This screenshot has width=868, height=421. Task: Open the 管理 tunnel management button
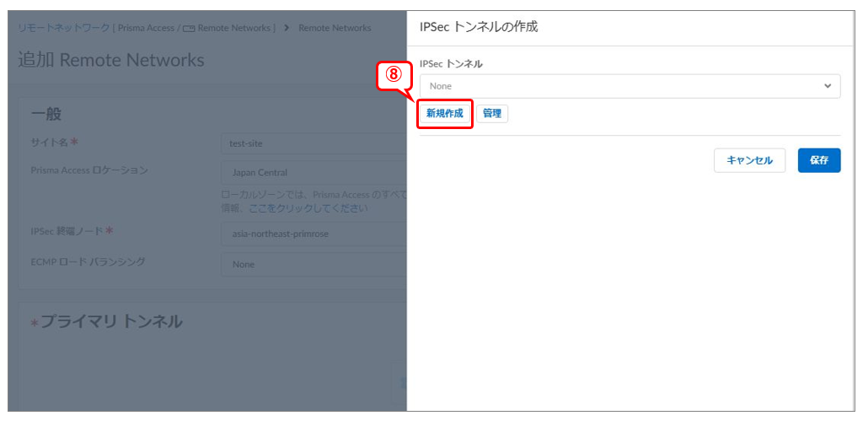point(492,113)
